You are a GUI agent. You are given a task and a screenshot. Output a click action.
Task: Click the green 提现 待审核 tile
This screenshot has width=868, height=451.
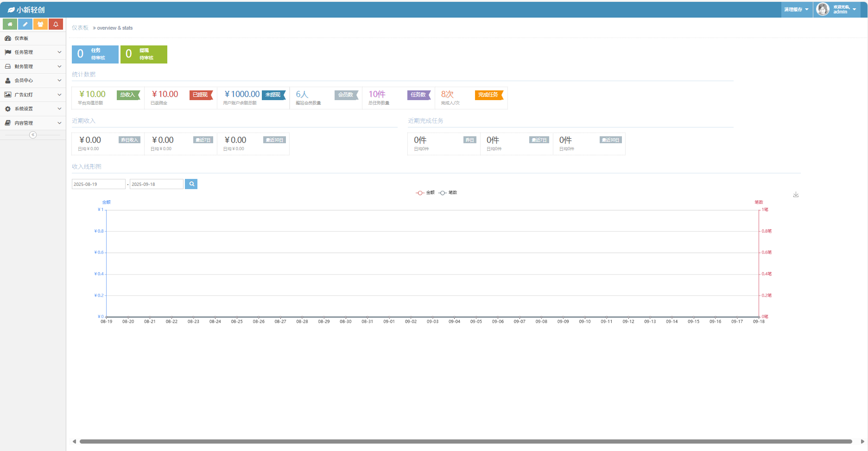(144, 54)
